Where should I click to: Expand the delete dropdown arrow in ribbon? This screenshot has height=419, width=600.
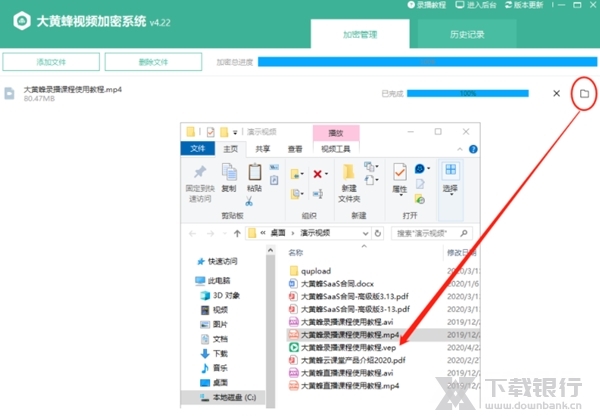coord(326,174)
